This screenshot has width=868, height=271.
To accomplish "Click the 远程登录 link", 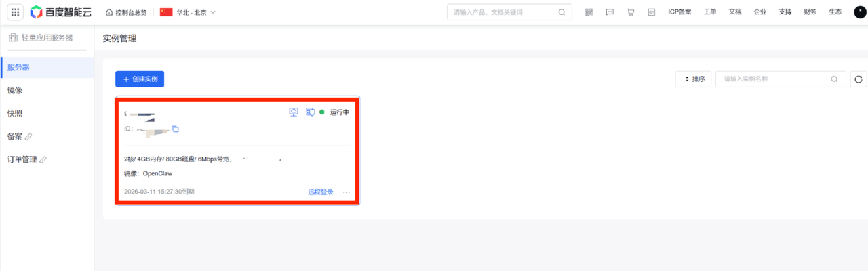I will click(321, 192).
